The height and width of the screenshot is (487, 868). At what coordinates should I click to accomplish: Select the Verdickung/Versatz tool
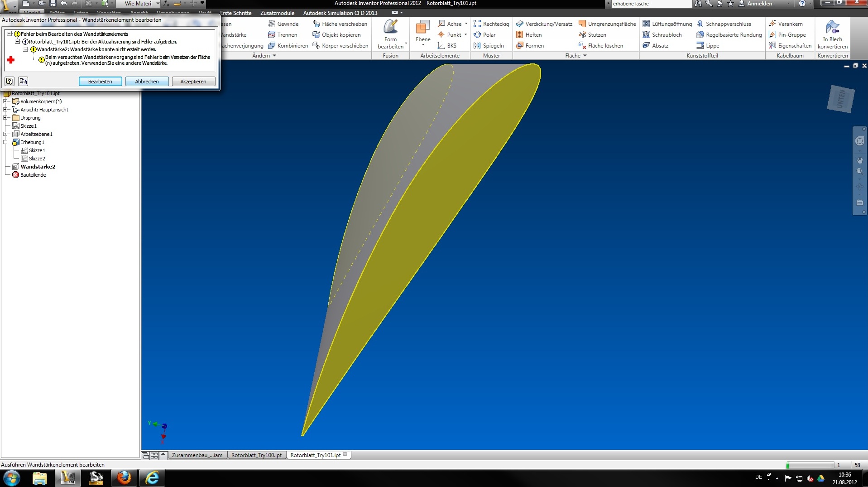tap(544, 24)
